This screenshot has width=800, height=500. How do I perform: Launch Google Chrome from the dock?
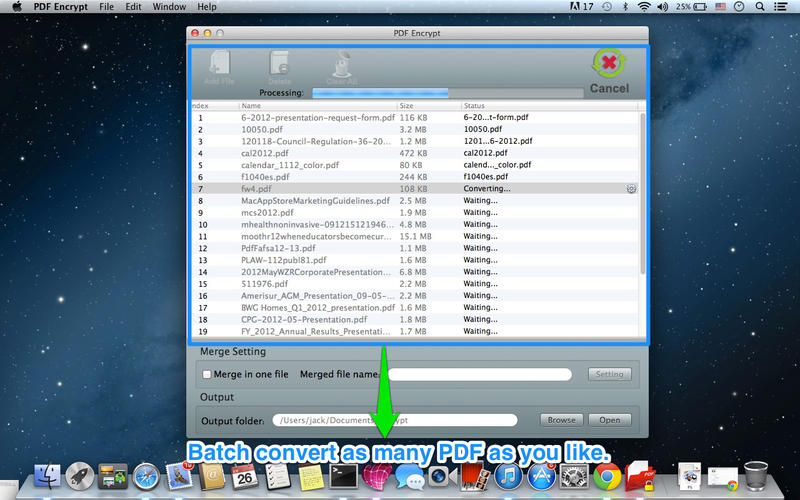(607, 477)
